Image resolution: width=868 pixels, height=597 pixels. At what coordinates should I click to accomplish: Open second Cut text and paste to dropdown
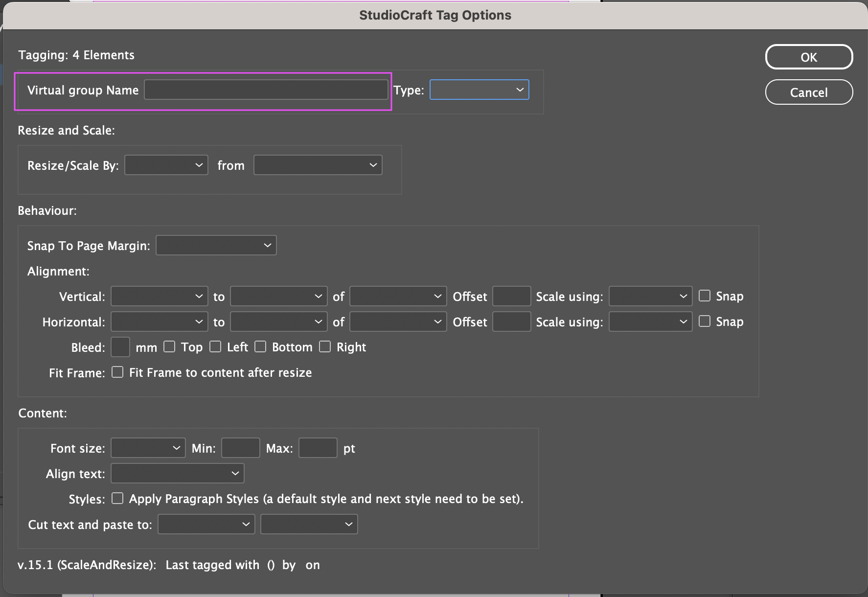[309, 524]
